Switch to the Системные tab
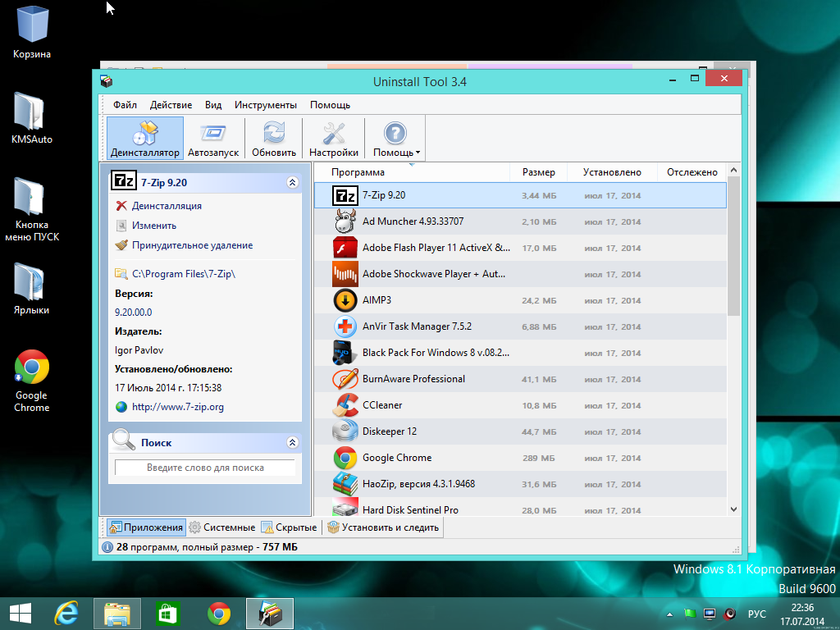Image resolution: width=840 pixels, height=630 pixels. (x=222, y=527)
